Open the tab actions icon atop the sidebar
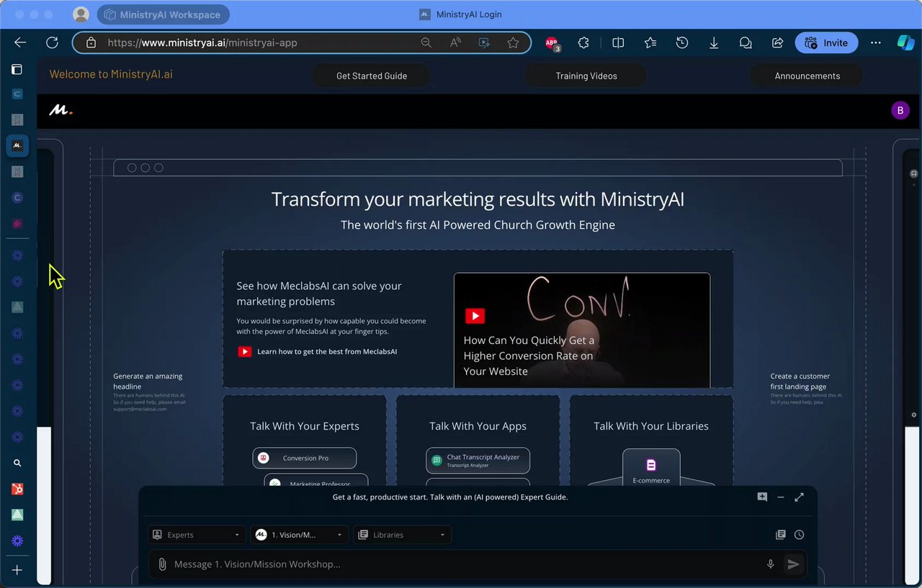922x588 pixels. (17, 69)
